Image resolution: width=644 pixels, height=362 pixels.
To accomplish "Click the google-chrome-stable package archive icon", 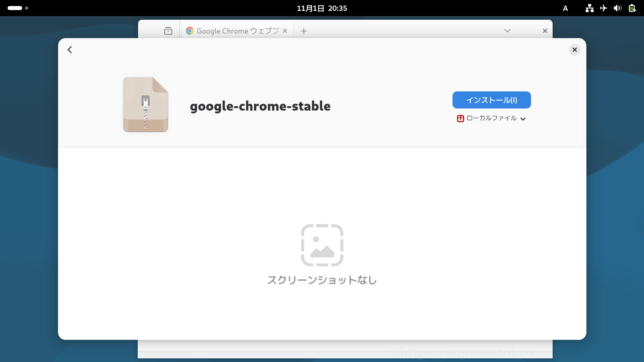I will click(146, 105).
